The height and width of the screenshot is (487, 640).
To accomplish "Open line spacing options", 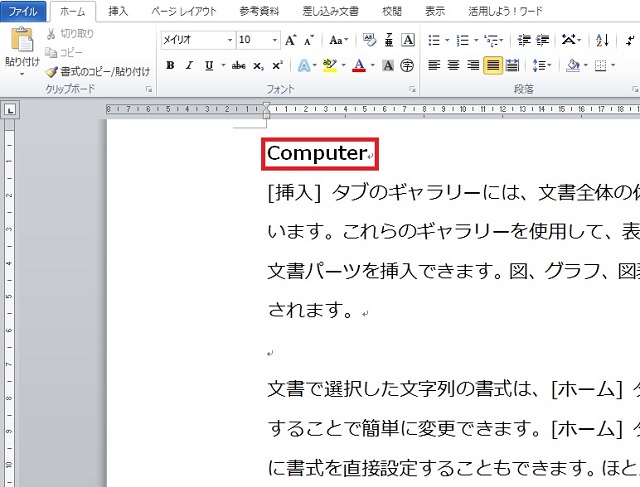I will coord(542,65).
